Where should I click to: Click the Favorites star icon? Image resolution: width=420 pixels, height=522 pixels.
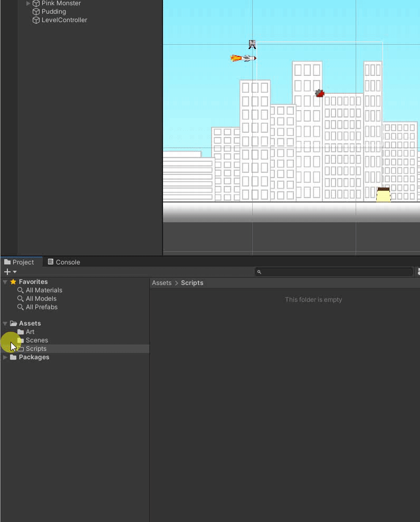coord(13,282)
